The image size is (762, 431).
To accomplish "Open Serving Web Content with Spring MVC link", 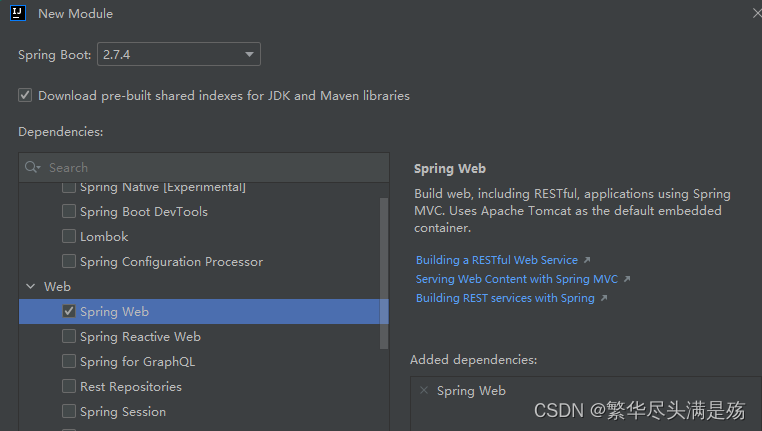I will click(517, 279).
